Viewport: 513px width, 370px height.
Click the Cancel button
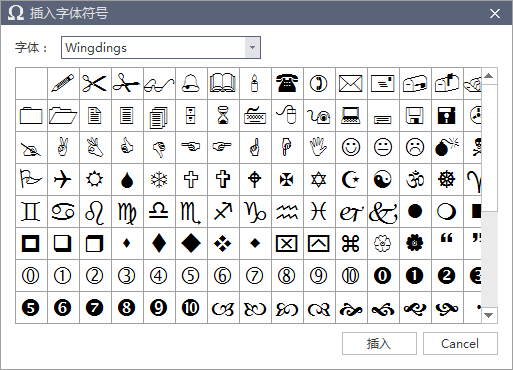pyautogui.click(x=460, y=343)
